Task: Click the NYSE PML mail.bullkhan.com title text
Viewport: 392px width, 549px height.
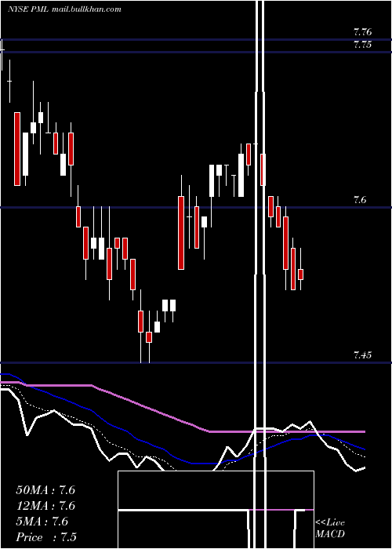Action: [x=64, y=9]
